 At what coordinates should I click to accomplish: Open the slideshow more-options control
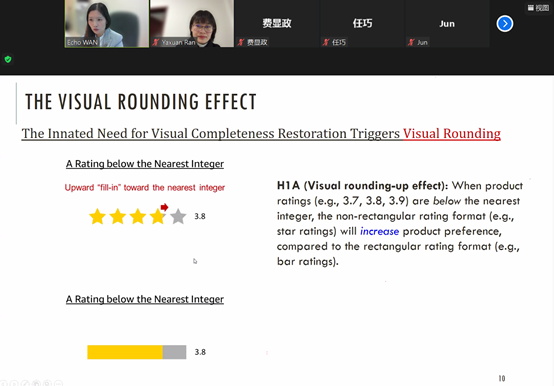(59, 383)
